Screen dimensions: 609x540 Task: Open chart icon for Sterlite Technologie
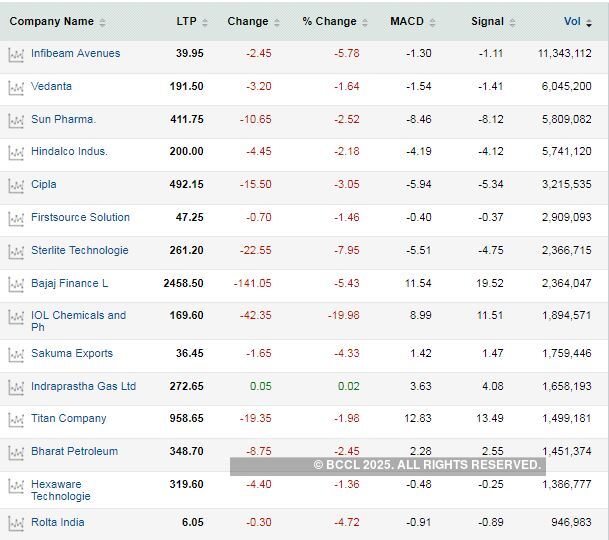[x=16, y=252]
